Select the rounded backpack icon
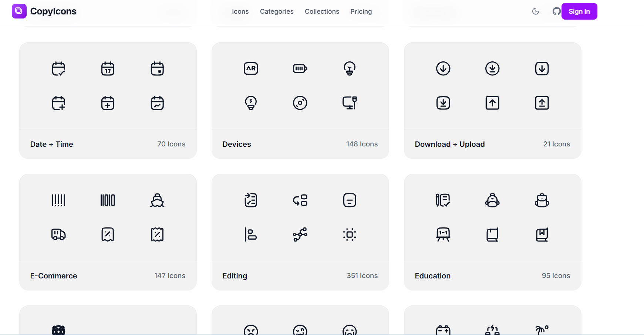This screenshot has width=644, height=335. pyautogui.click(x=492, y=200)
